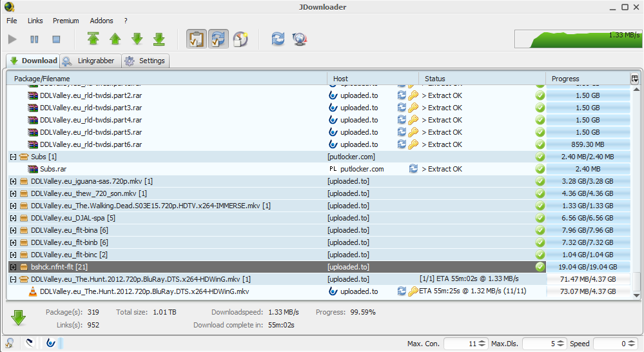The width and height of the screenshot is (644, 352).
Task: Toggle clipboard monitoring button
Action: [197, 39]
